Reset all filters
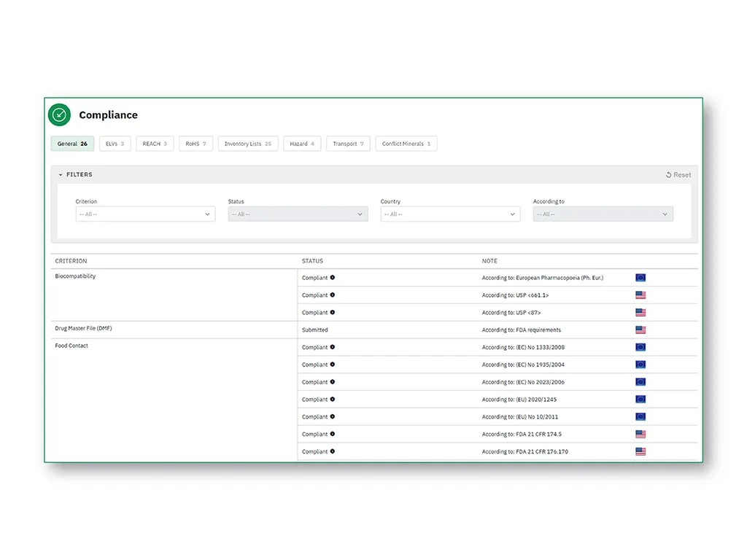Image resolution: width=747 pixels, height=560 pixels. click(x=678, y=175)
